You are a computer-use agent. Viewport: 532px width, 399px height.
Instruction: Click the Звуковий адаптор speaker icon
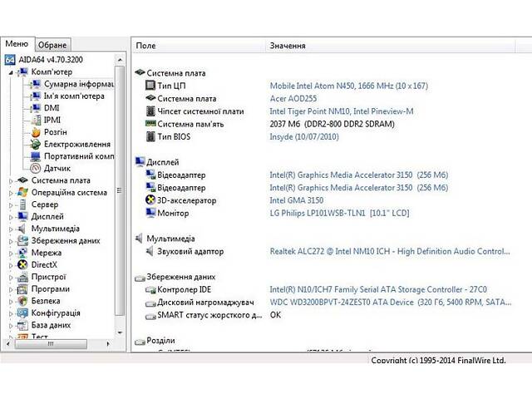click(x=150, y=251)
